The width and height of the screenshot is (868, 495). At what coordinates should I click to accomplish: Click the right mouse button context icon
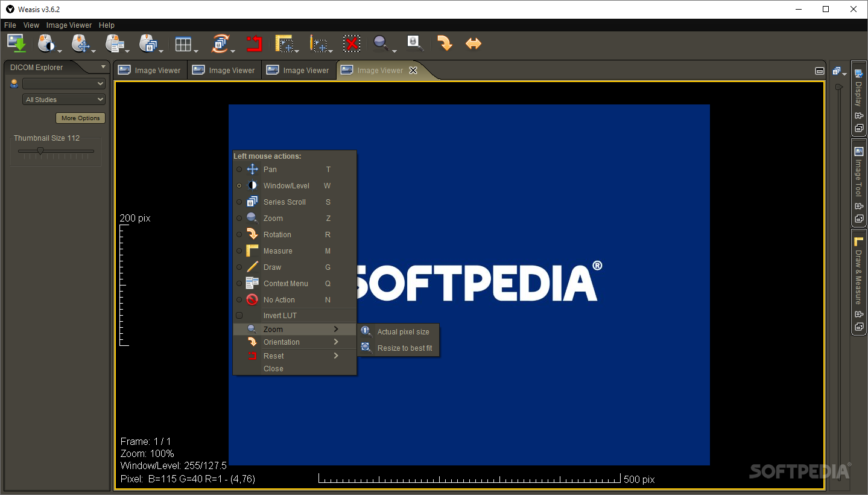114,43
